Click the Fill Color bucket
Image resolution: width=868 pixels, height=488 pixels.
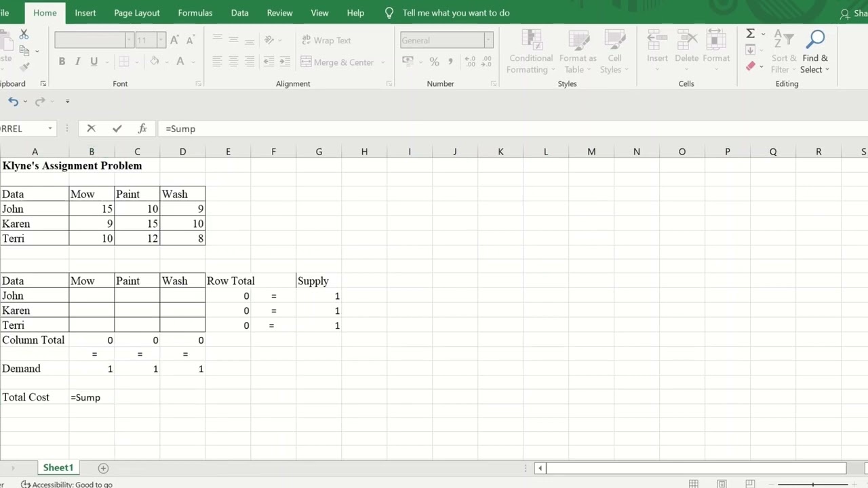pos(155,62)
